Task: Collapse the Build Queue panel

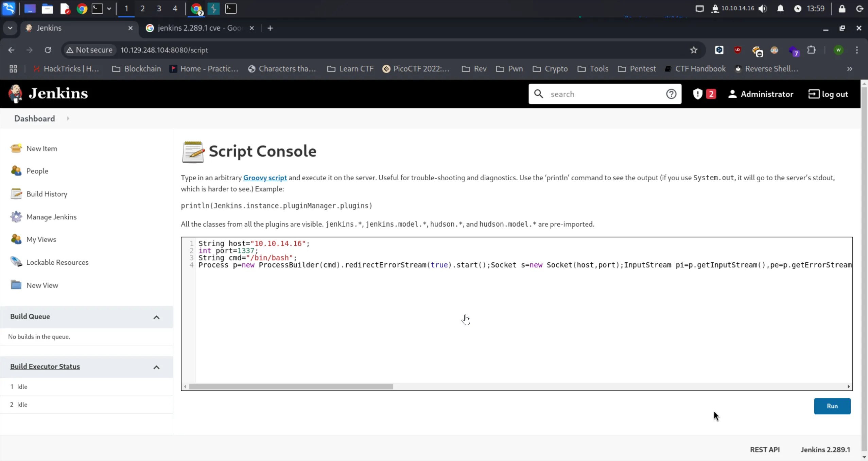Action: point(156,317)
